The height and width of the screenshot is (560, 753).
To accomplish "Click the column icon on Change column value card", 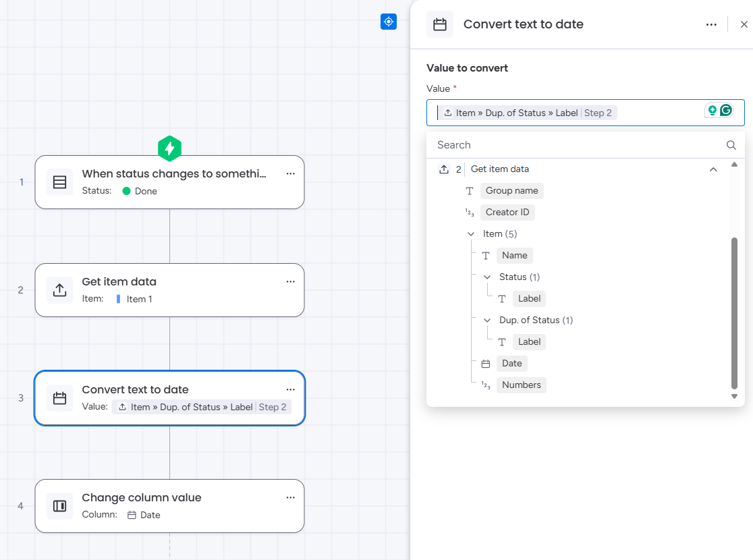I will pos(59,506).
